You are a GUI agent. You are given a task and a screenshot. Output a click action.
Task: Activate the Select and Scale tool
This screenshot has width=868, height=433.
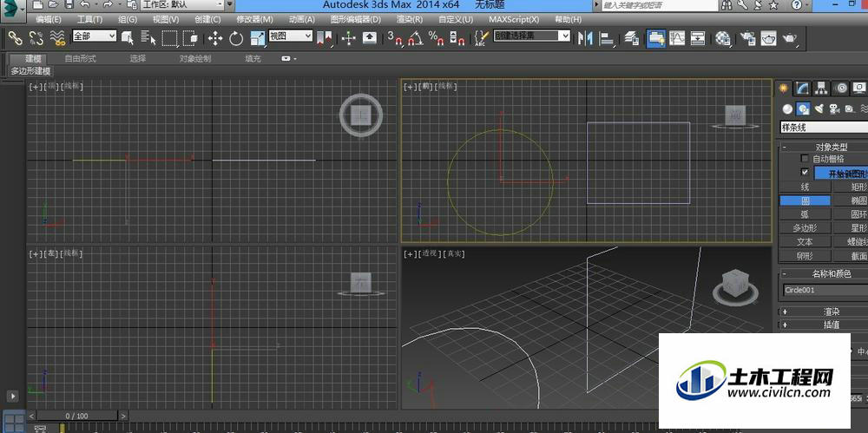258,38
